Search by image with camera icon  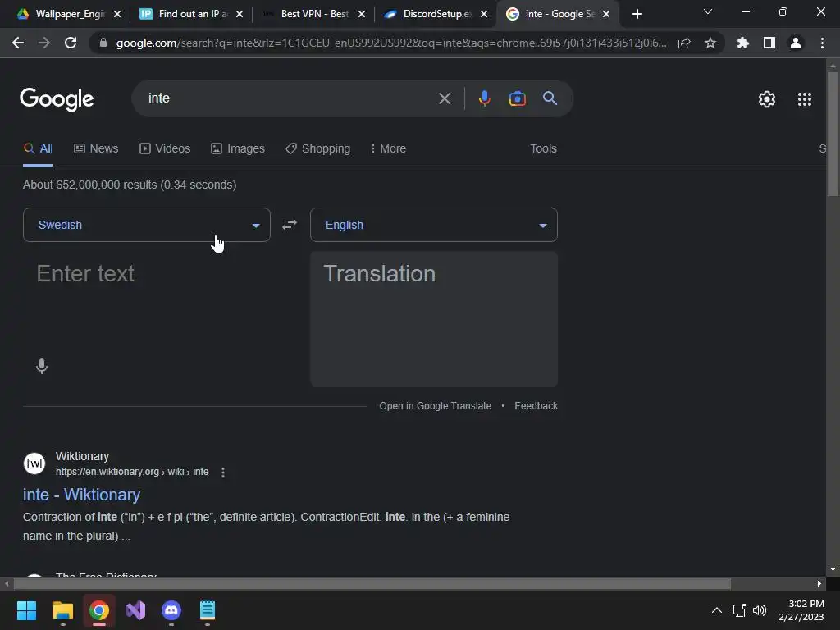(517, 98)
